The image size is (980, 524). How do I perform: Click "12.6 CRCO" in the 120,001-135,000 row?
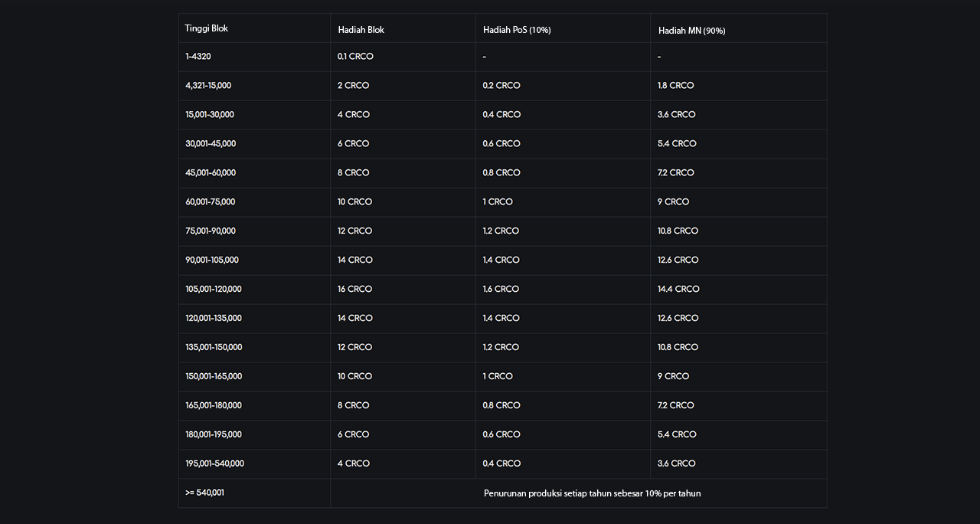(x=678, y=319)
